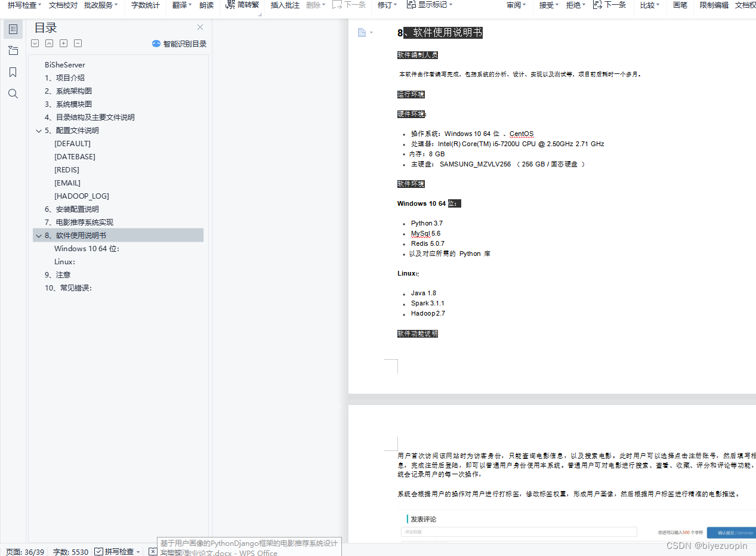
Task: Open the bookmark sidebar icon
Action: coord(13,72)
